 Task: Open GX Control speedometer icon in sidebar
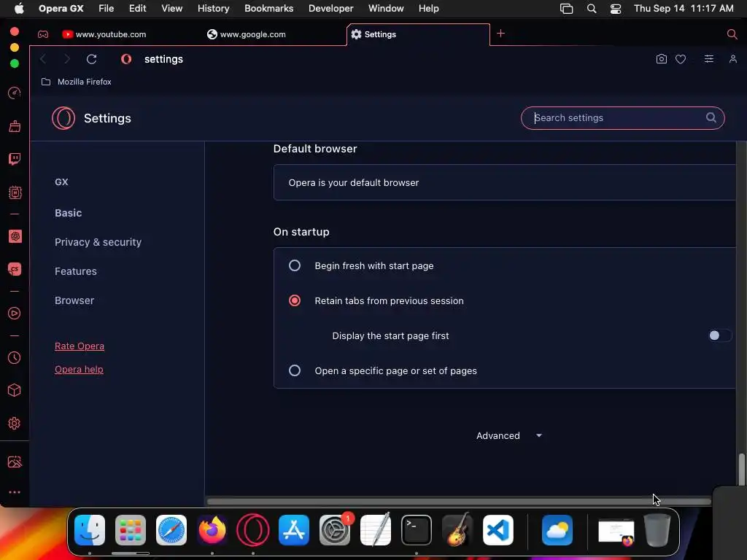15,93
